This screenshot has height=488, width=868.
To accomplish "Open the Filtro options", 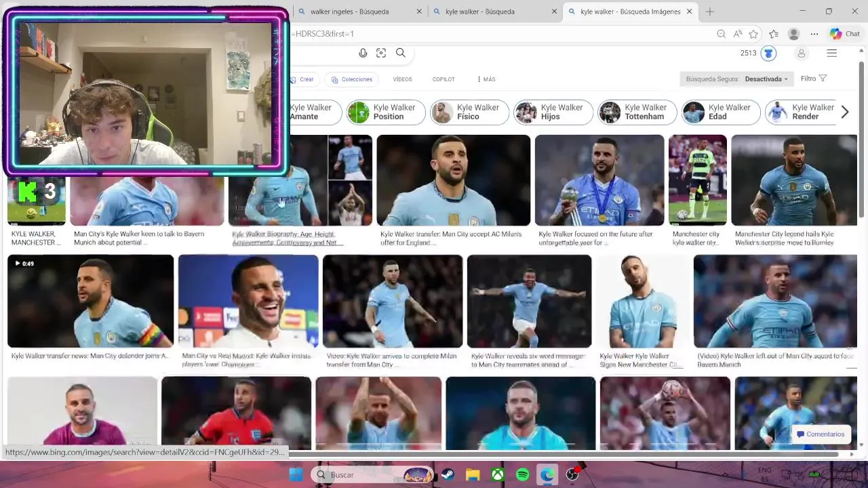I will (x=813, y=79).
